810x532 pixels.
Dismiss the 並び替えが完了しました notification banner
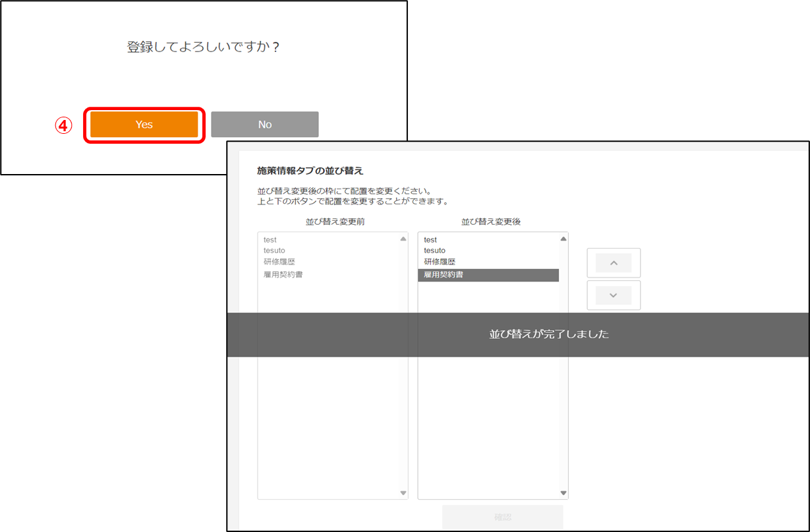click(548, 335)
